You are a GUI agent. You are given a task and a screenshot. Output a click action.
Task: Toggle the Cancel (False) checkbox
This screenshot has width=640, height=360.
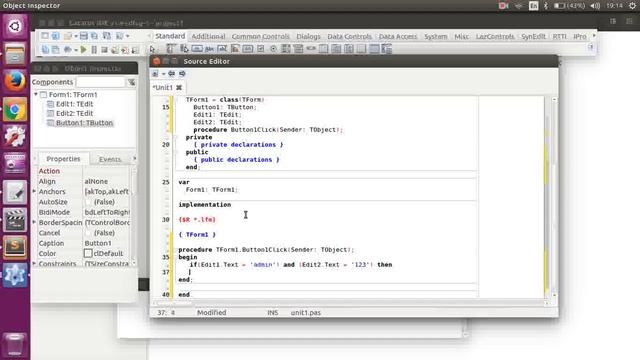pyautogui.click(x=88, y=233)
